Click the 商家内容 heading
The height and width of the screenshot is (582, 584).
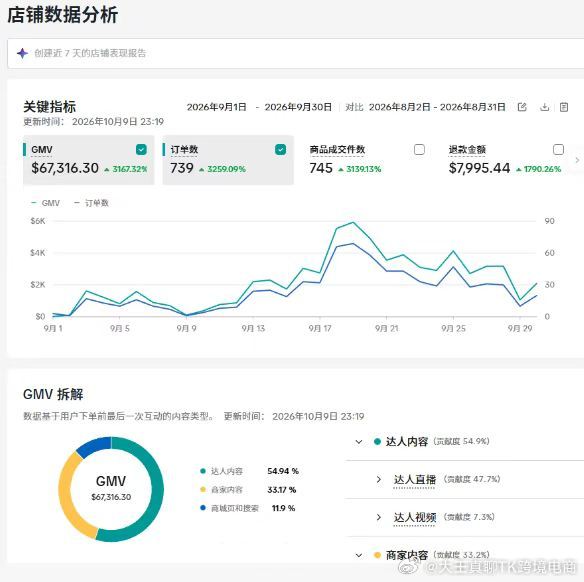[x=407, y=555]
